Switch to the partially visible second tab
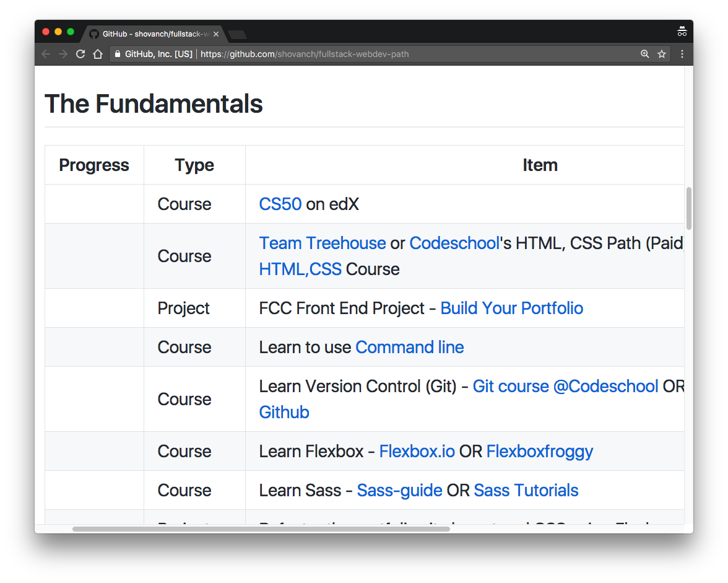The width and height of the screenshot is (728, 583). point(237,36)
